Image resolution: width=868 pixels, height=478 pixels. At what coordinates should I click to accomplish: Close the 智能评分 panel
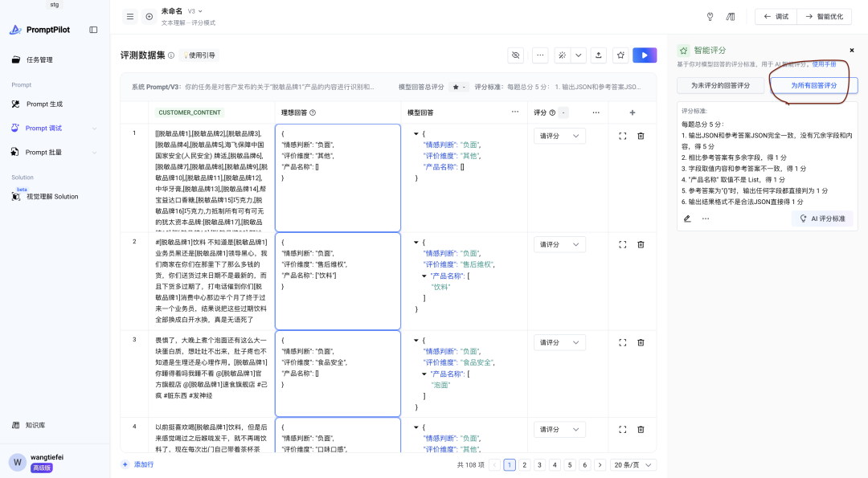pos(852,51)
